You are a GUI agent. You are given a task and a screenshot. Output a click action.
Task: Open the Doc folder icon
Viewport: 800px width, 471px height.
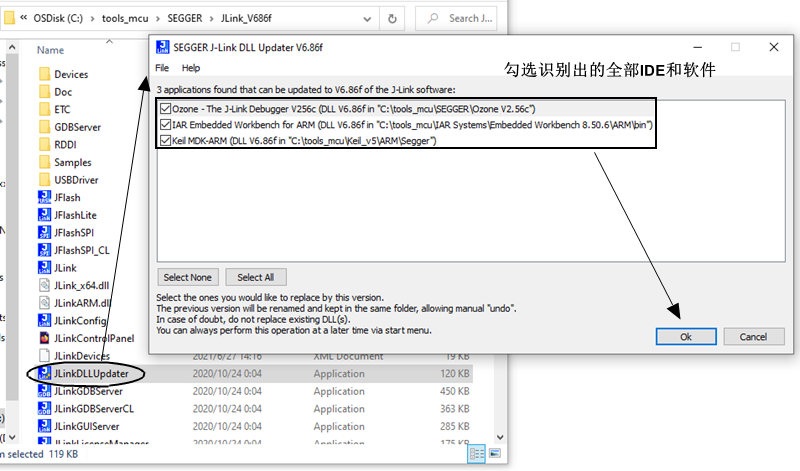pyautogui.click(x=44, y=92)
